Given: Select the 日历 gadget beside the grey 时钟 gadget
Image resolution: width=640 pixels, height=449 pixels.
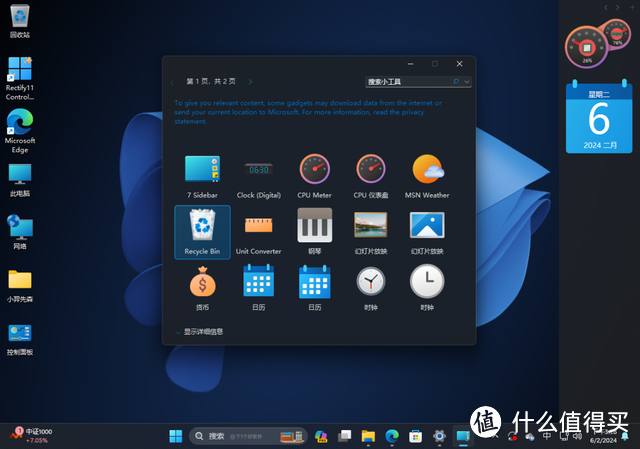Looking at the screenshot, I should click(x=314, y=288).
